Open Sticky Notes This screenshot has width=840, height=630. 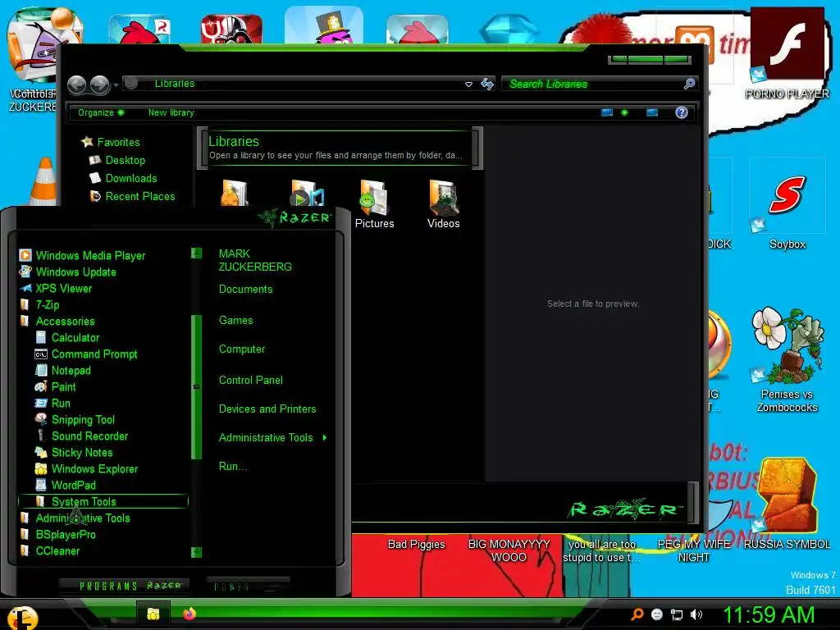pos(74,452)
